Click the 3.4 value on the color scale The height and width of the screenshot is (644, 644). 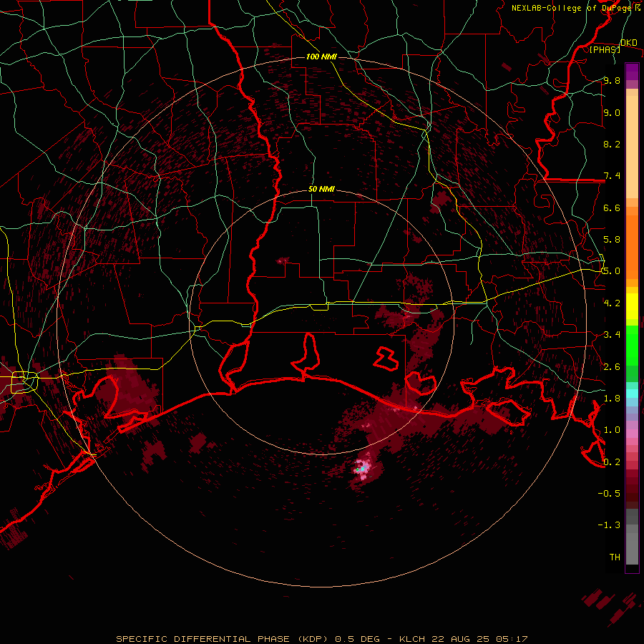coord(612,335)
